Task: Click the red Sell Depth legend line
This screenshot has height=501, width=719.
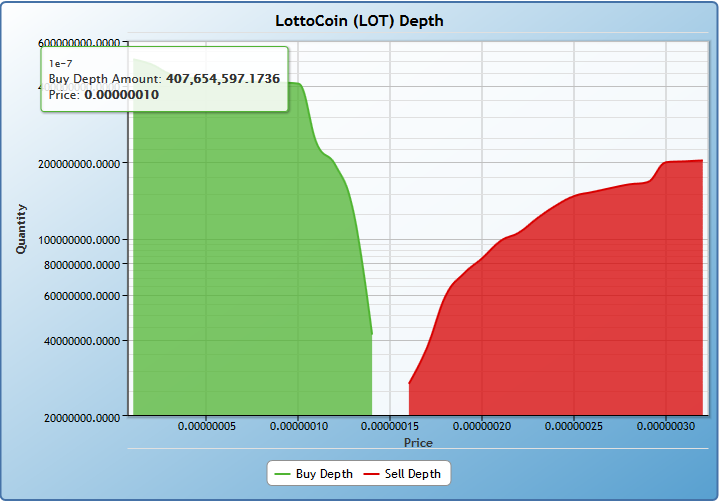Action: [371, 474]
